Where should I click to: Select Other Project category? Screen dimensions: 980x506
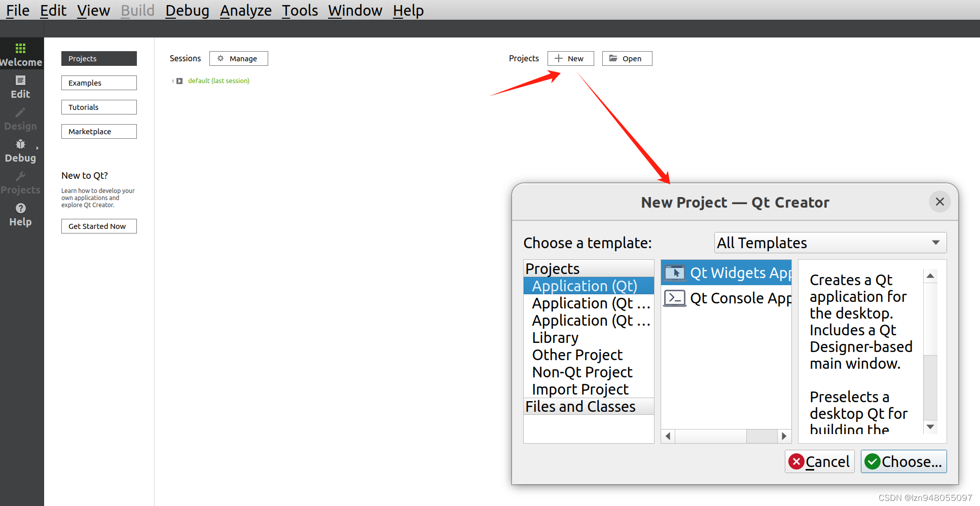[589, 355]
